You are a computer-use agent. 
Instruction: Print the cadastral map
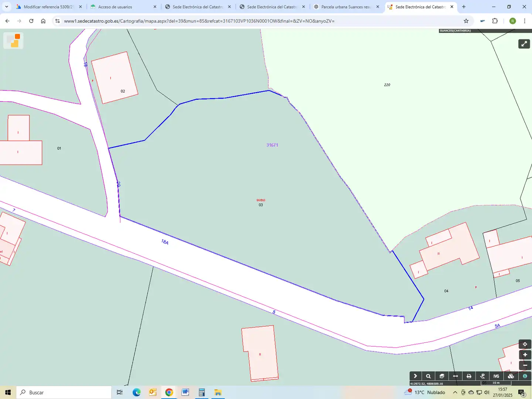(469, 376)
